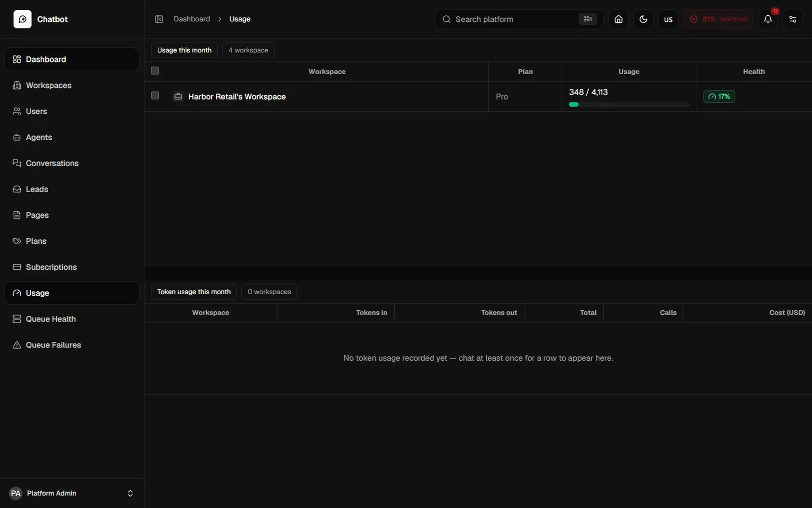Collapse the sidebar panel icon
The width and height of the screenshot is (812, 508).
pos(159,19)
